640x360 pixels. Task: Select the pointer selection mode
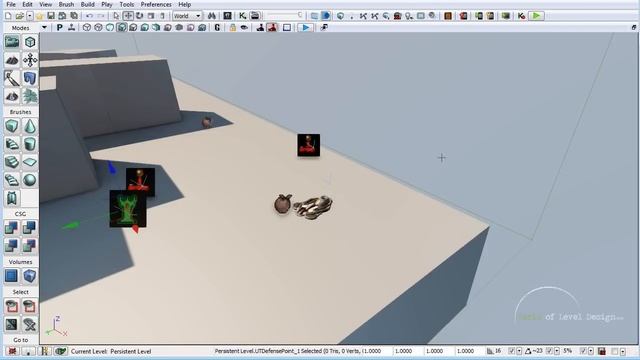click(x=116, y=16)
